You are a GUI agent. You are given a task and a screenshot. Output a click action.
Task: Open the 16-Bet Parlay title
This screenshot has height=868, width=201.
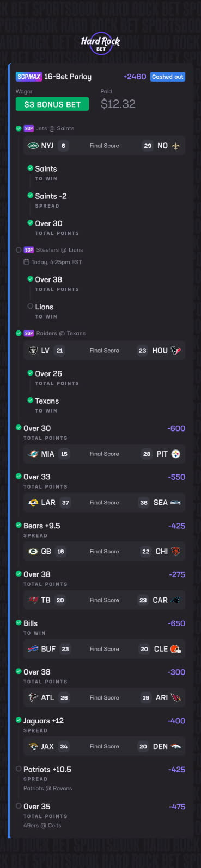pos(68,77)
